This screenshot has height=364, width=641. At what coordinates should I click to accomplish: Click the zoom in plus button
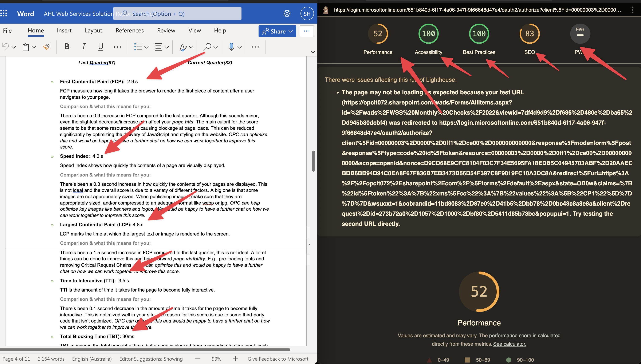pyautogui.click(x=235, y=359)
